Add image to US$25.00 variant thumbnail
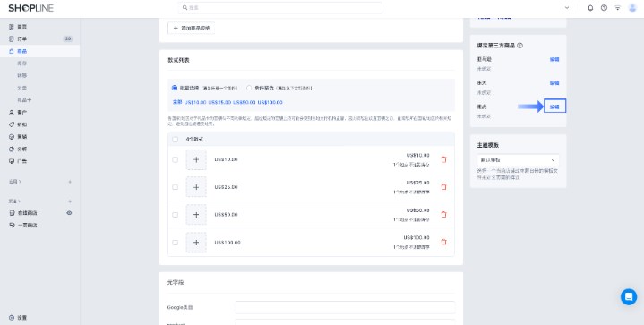Screen dimensions: 644x325 (x=196, y=187)
